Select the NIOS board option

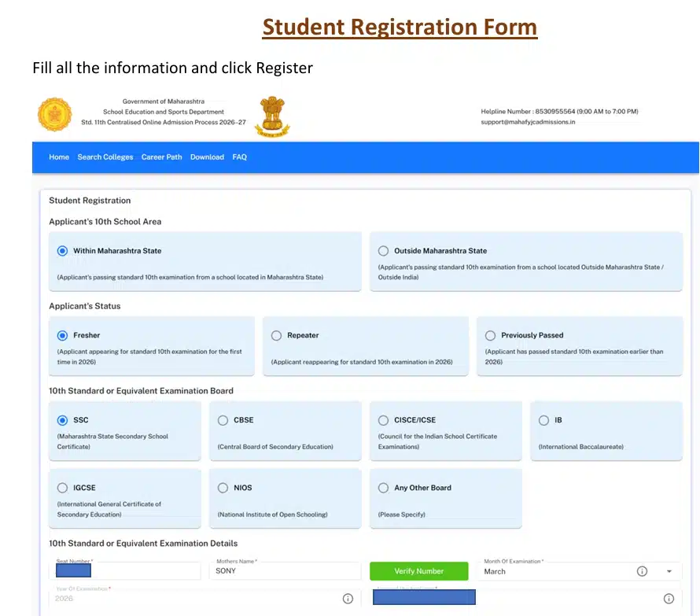pyautogui.click(x=223, y=488)
